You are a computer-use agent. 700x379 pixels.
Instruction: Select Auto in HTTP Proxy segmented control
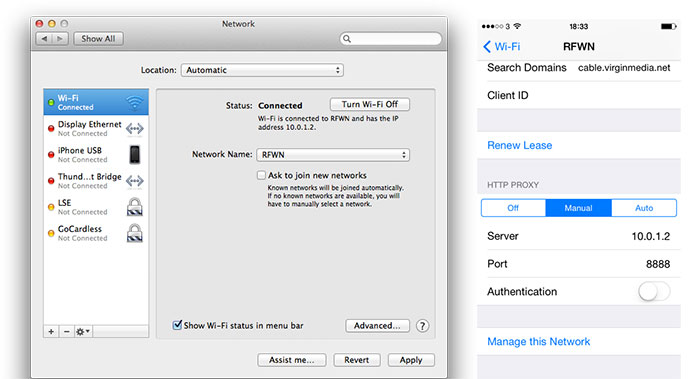(x=644, y=208)
